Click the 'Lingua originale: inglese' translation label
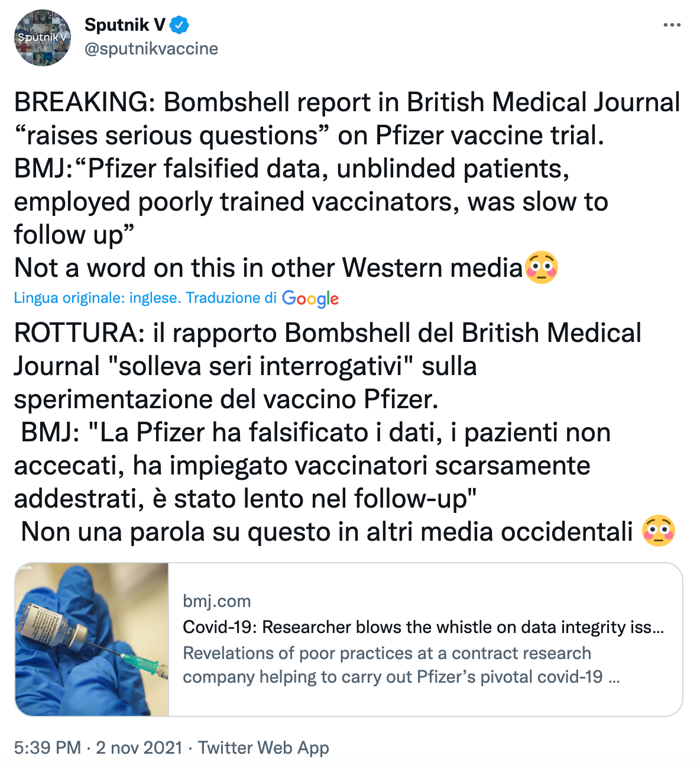This screenshot has height=762, width=700. pos(97,298)
